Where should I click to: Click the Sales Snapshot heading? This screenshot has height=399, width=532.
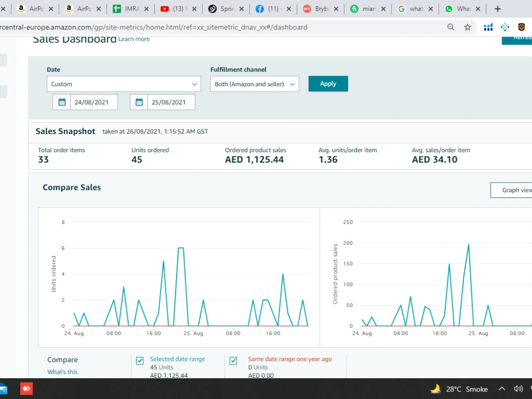tap(65, 131)
